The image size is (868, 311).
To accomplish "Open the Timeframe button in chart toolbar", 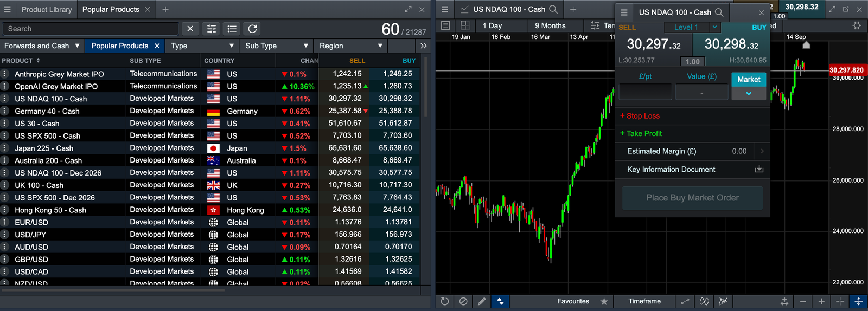I will [x=644, y=301].
